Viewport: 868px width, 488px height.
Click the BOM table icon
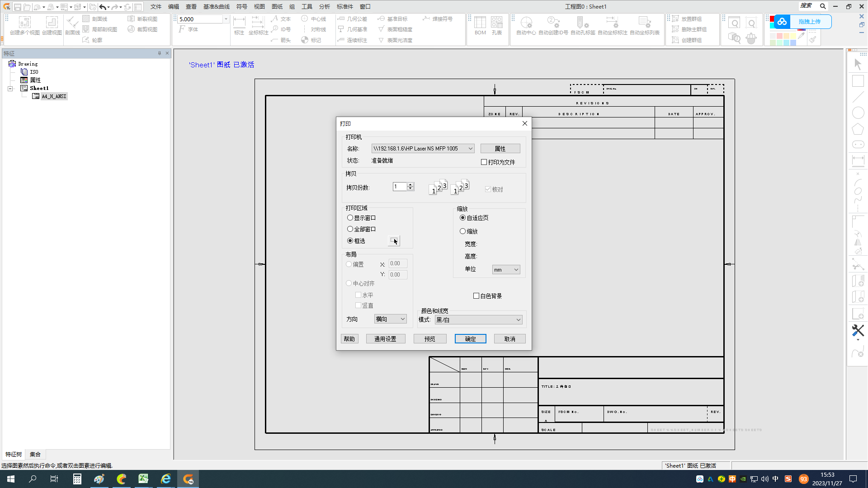[480, 22]
